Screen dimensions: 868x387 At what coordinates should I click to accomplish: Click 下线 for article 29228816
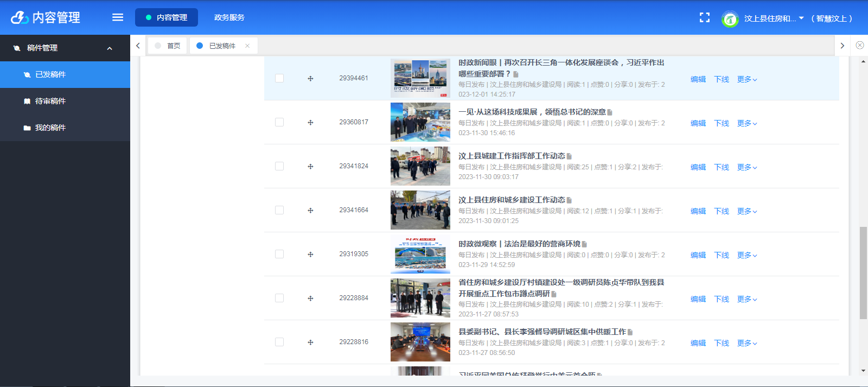click(x=722, y=343)
